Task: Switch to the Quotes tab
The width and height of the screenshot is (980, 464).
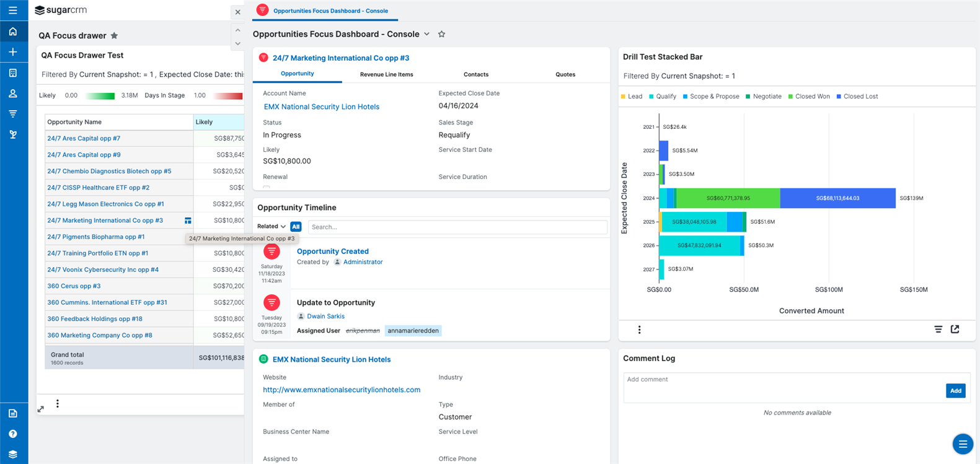Action: click(565, 74)
